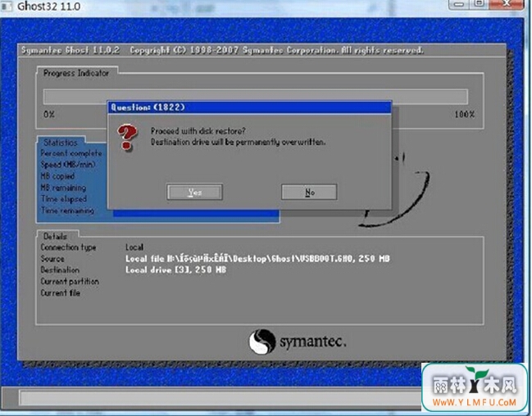532x416 pixels.
Task: Click the 100% progress label
Action: pyautogui.click(x=465, y=115)
